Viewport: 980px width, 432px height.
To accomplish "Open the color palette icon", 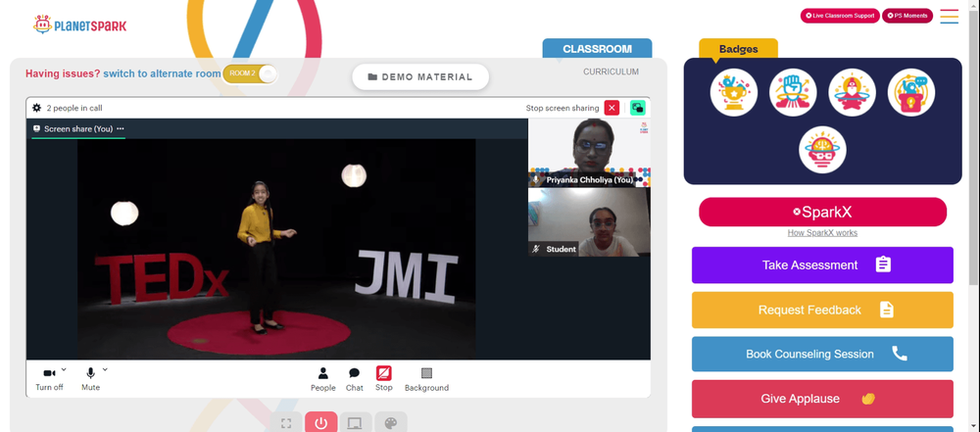I will coord(391,423).
